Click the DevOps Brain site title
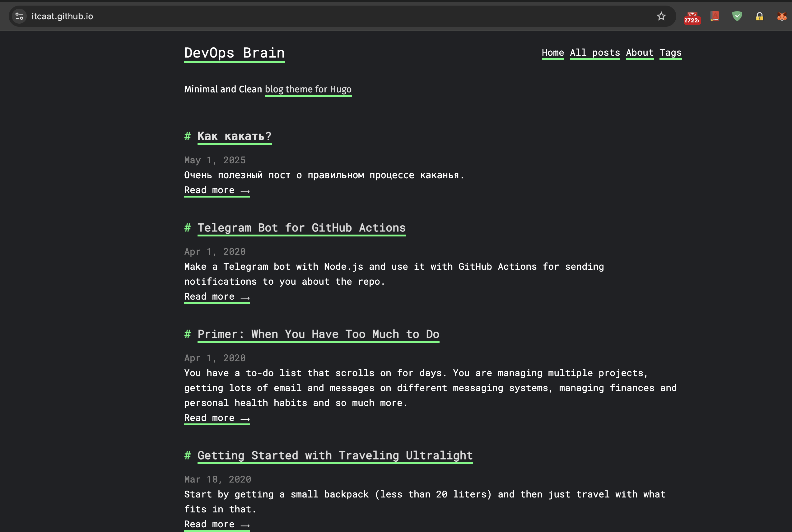The width and height of the screenshot is (792, 532). 234,53
